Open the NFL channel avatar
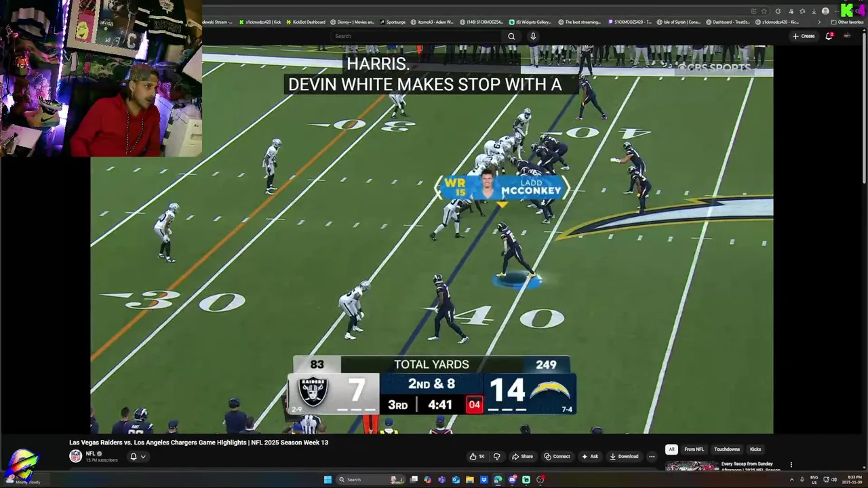Image resolution: width=868 pixels, height=488 pixels. pyautogui.click(x=76, y=456)
